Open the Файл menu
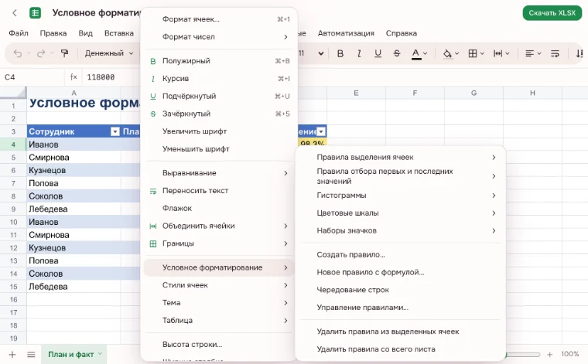The height and width of the screenshot is (364, 588). tap(19, 33)
